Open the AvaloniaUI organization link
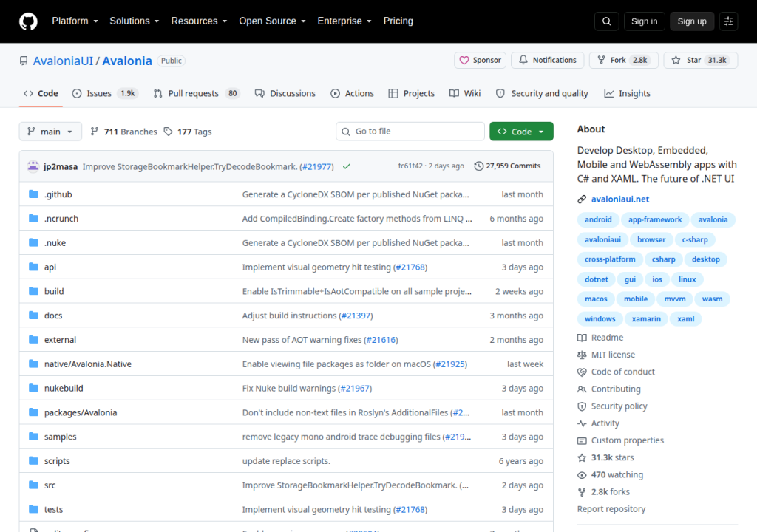This screenshot has height=532, width=757. [64, 61]
